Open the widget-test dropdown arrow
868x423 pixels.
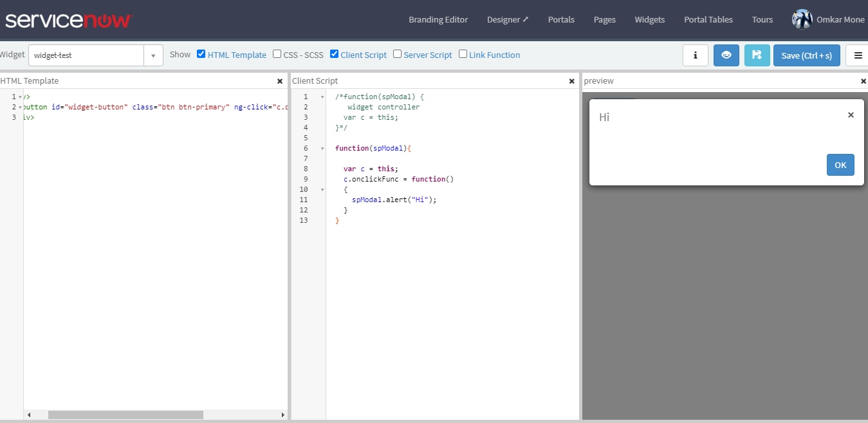pos(153,55)
